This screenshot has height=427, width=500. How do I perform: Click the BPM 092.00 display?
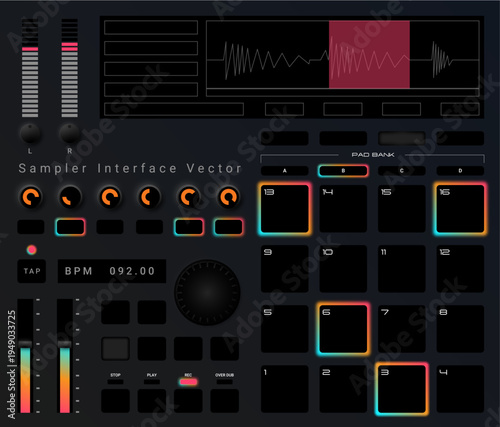coord(112,271)
